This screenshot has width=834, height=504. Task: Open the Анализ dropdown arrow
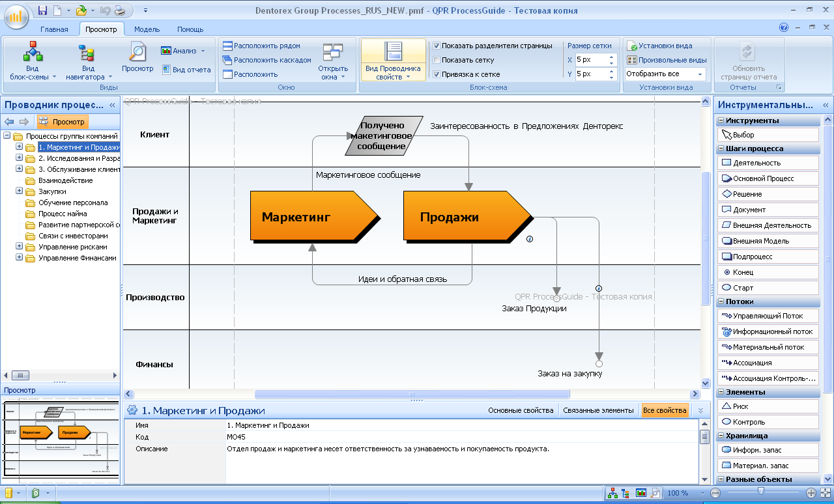pos(203,51)
